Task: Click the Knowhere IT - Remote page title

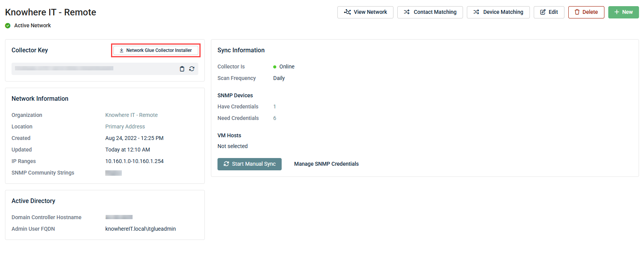Action: tap(51, 12)
